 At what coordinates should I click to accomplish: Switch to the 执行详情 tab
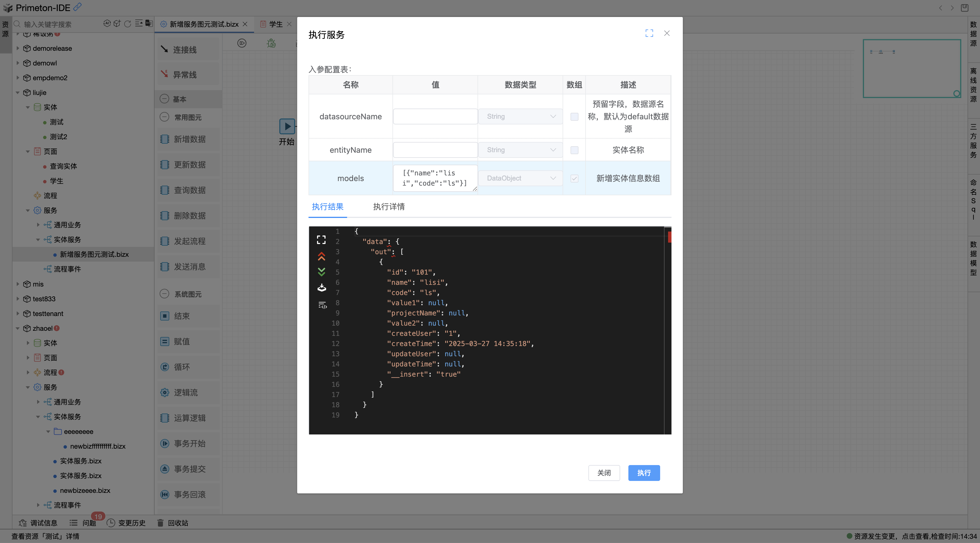[x=388, y=207]
